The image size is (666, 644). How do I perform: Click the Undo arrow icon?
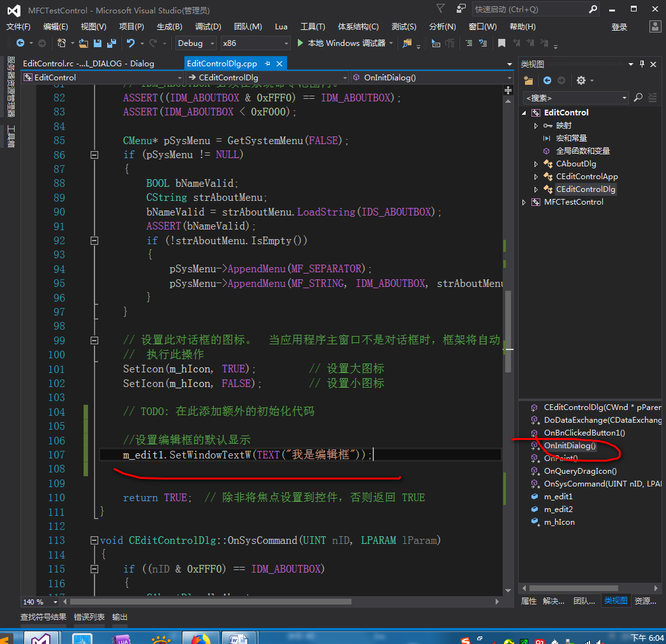130,43
